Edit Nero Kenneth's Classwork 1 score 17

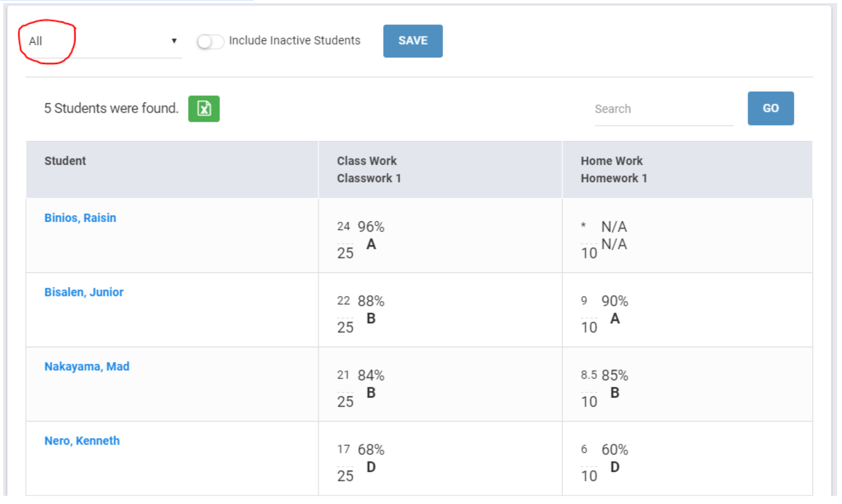click(343, 449)
